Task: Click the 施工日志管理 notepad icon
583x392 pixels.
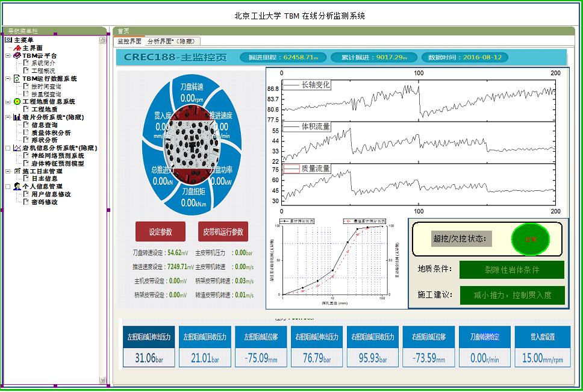Action: point(17,171)
